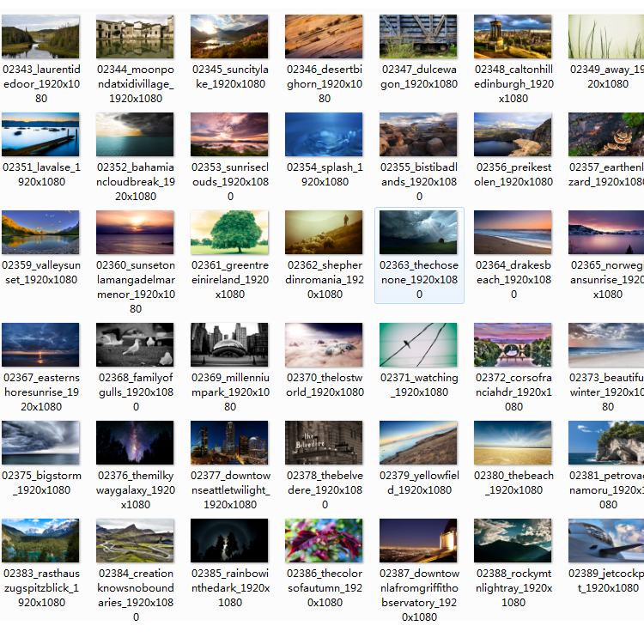Image resolution: width=644 pixels, height=644 pixels.
Task: Select the 02383_rasthauszugspitzblick thumbnail
Action: (x=40, y=540)
